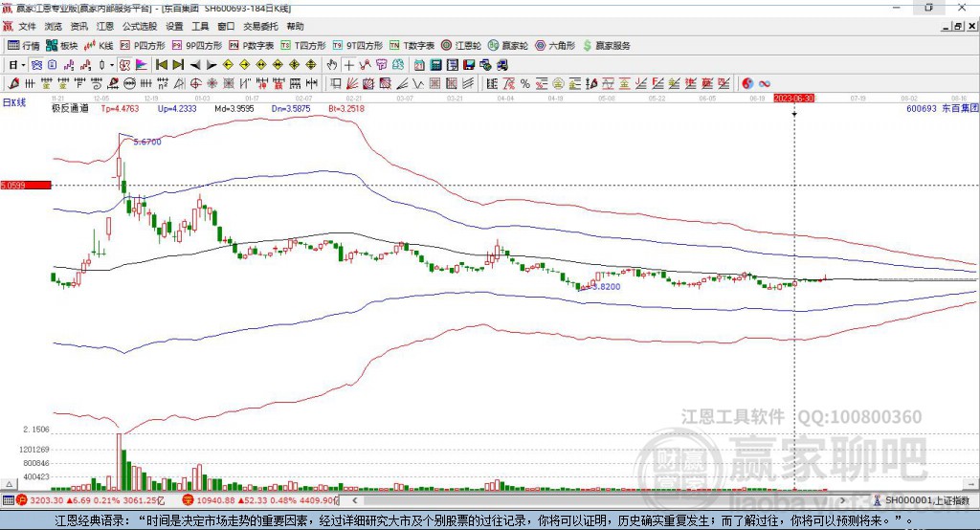Open the 9T四方形 tool

pyautogui.click(x=358, y=46)
